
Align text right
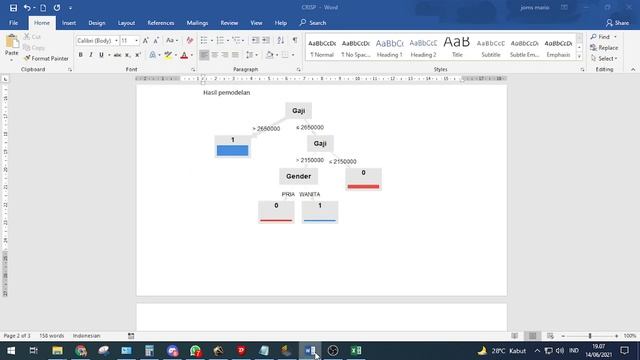pos(224,55)
